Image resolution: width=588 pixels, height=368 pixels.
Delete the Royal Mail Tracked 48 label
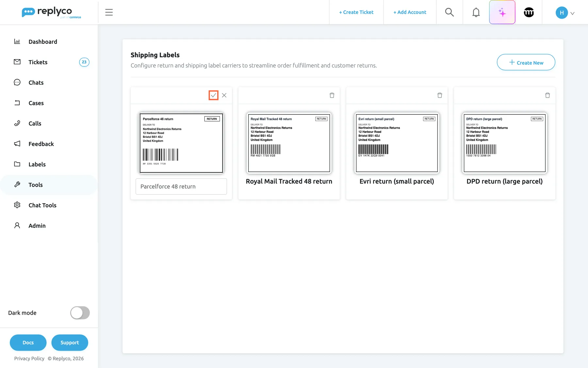pyautogui.click(x=332, y=95)
